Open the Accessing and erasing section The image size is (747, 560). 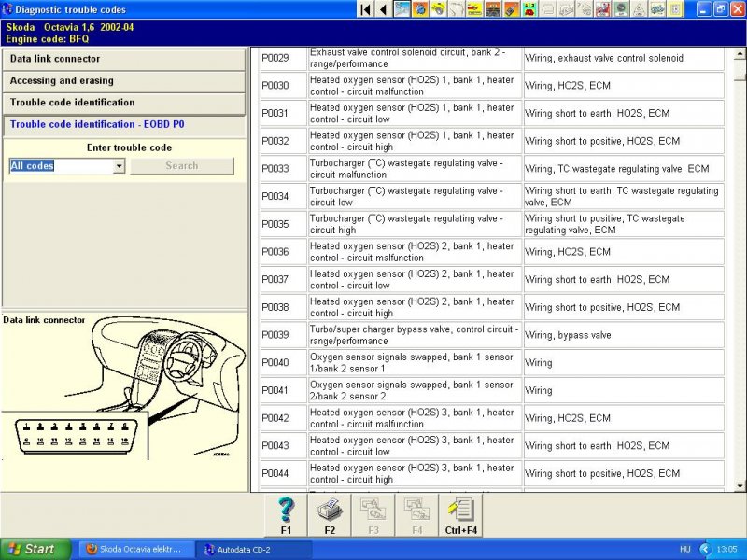[x=124, y=81]
